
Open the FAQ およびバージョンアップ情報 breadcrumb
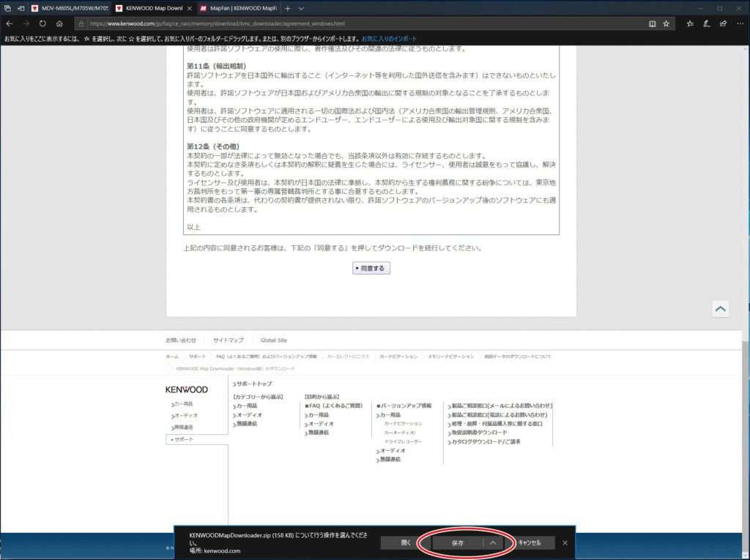[x=266, y=356]
